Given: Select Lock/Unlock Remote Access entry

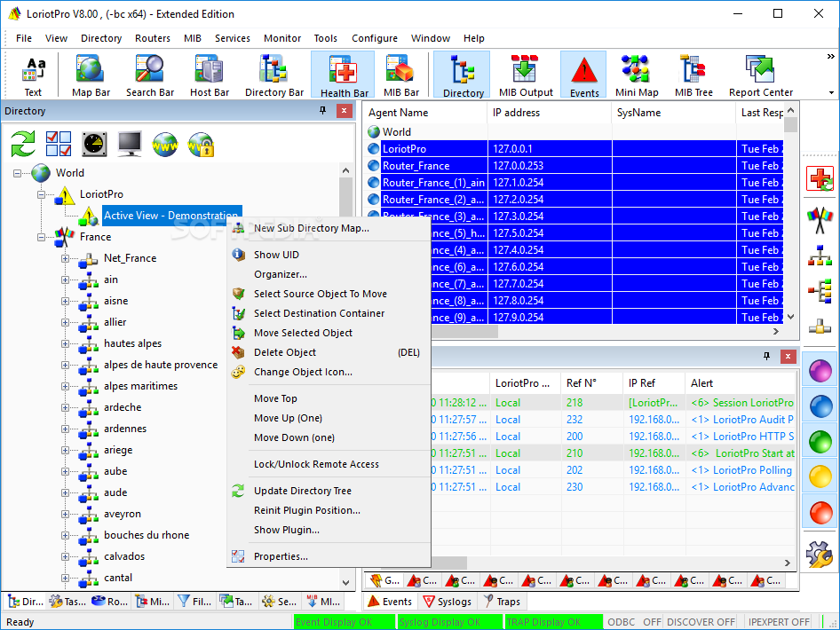Looking at the screenshot, I should coord(329,464).
